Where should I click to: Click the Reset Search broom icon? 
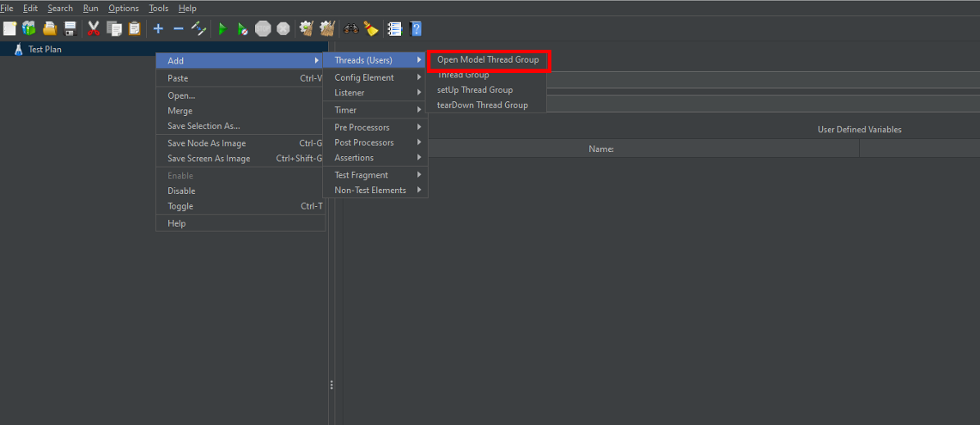[x=371, y=28]
